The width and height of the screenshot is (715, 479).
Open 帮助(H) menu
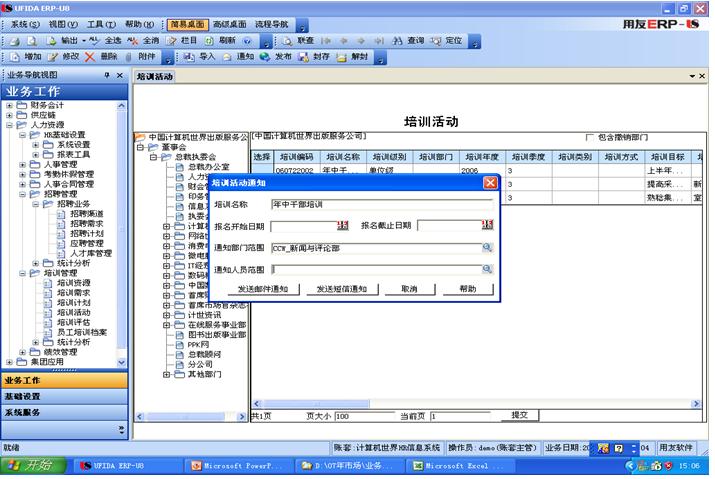pyautogui.click(x=140, y=25)
